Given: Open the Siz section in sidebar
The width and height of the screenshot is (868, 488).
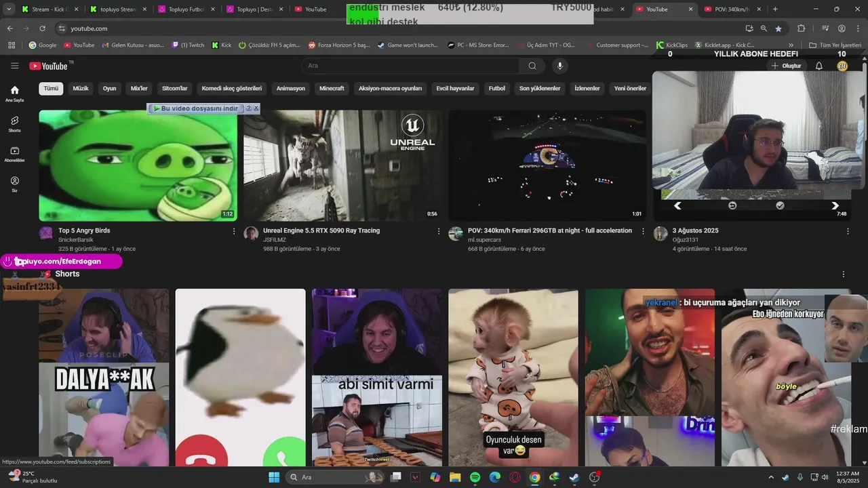Looking at the screenshot, I should point(15,184).
